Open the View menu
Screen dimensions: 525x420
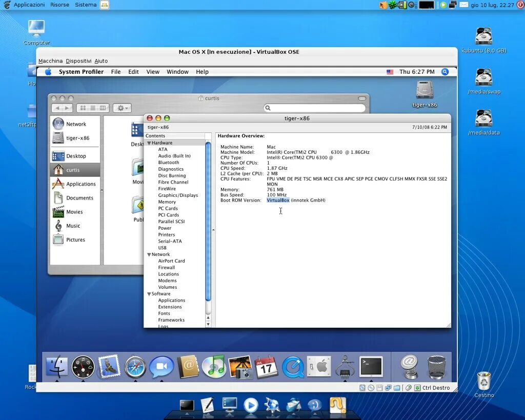[153, 72]
